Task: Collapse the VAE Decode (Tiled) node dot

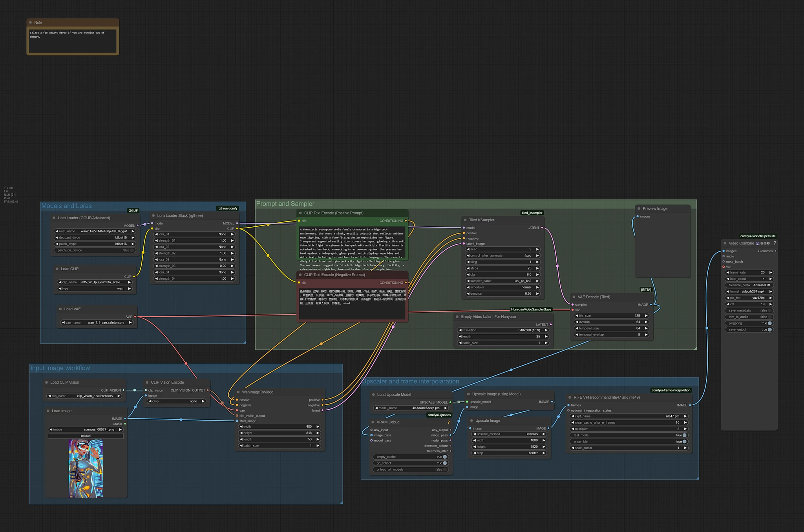Action: click(x=574, y=297)
